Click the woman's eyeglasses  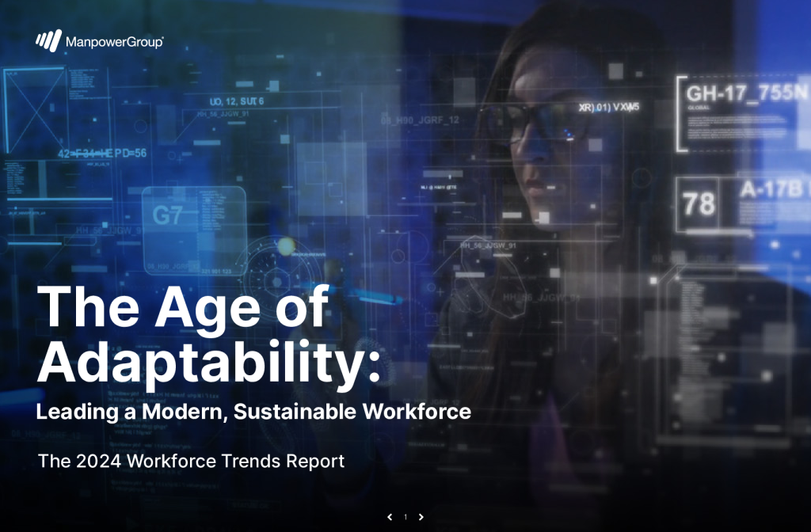(537, 123)
